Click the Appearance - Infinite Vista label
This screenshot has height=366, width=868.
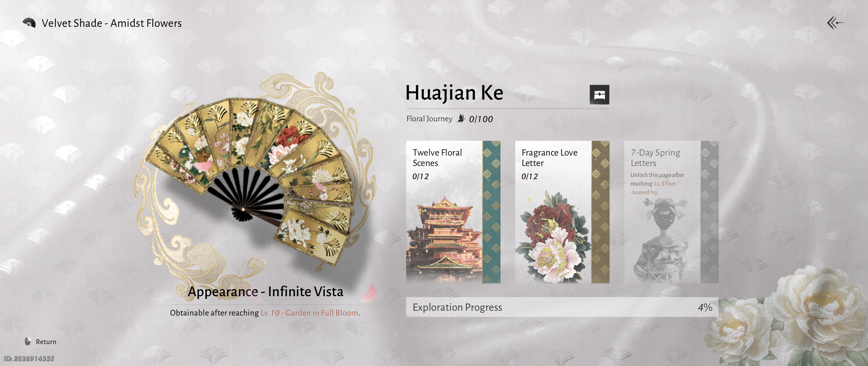pos(266,292)
